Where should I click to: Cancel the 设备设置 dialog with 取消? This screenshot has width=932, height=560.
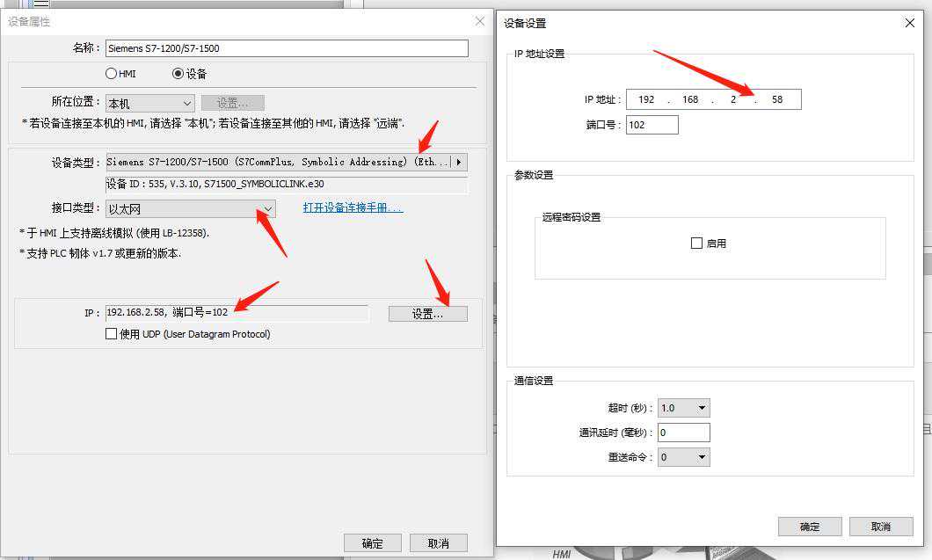pos(880,527)
